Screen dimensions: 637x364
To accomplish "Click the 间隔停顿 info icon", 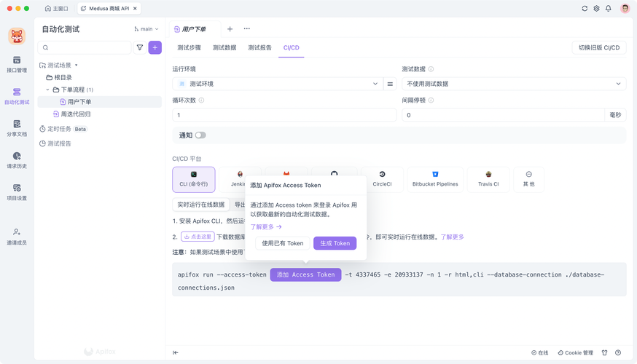I will click(x=431, y=100).
